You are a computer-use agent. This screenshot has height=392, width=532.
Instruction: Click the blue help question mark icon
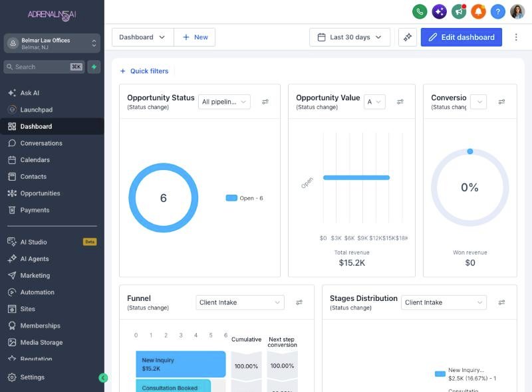[497, 12]
